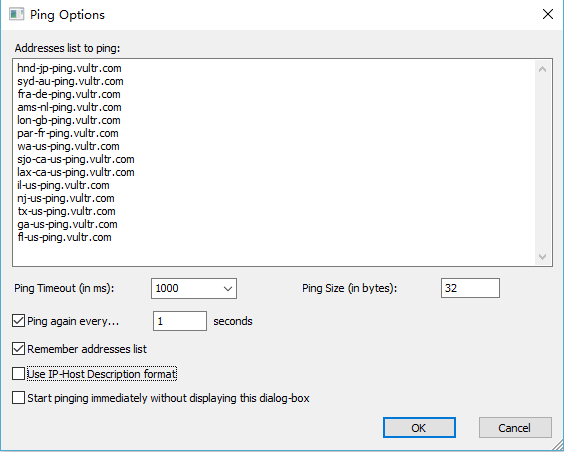Click the lax-ca-us-ping.vultr.com line
Viewport: 564px width, 452px height.
coord(76,172)
